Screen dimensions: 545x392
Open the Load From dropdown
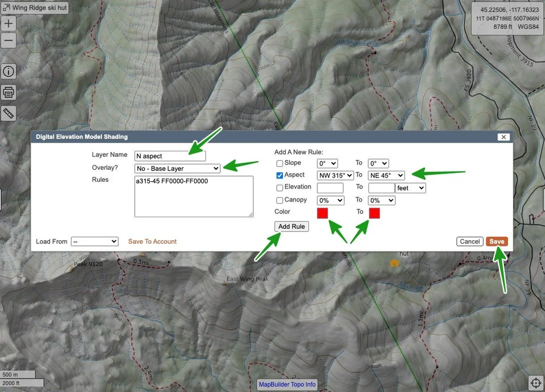pos(94,241)
